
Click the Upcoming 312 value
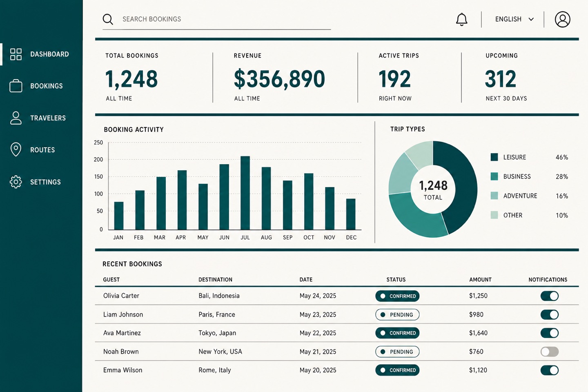click(x=501, y=79)
